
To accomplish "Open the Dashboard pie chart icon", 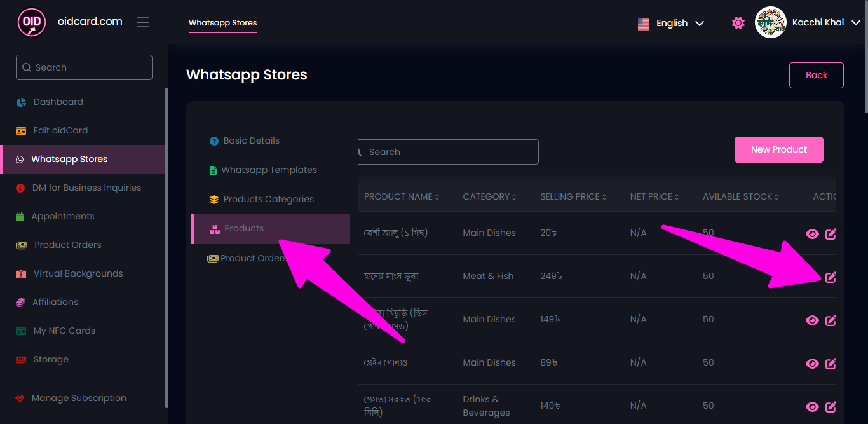I will coord(22,102).
